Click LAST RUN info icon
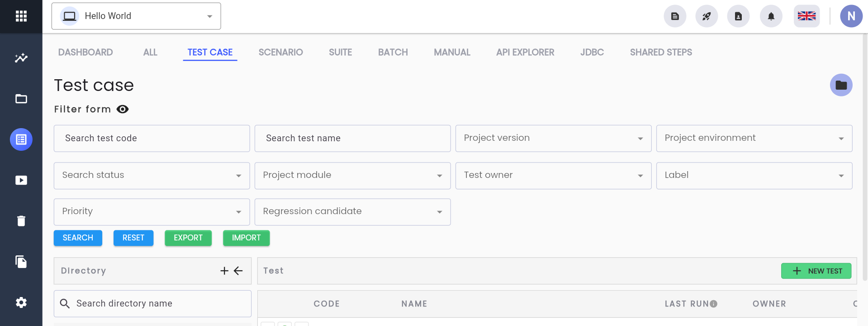868x326 pixels. pyautogui.click(x=714, y=304)
